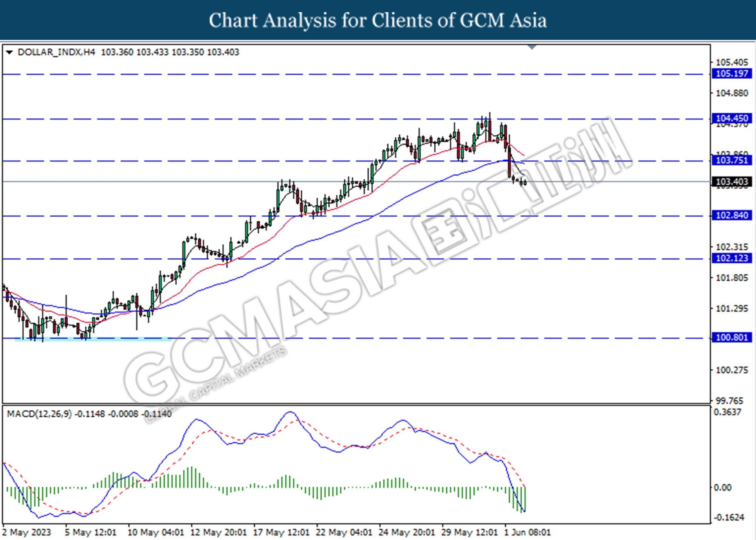Click the MACD 0.00 scale value
This screenshot has width=756, height=540.
(x=722, y=488)
